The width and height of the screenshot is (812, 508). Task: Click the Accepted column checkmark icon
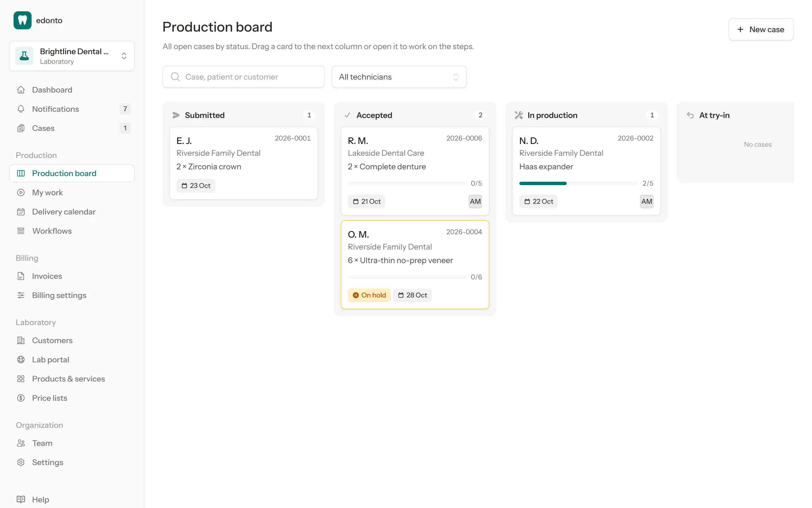347,115
